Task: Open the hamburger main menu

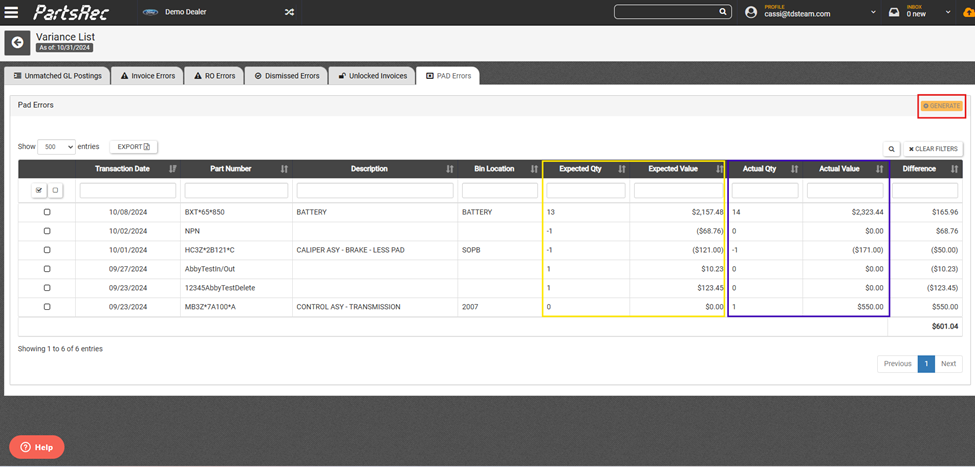Action: [11, 12]
